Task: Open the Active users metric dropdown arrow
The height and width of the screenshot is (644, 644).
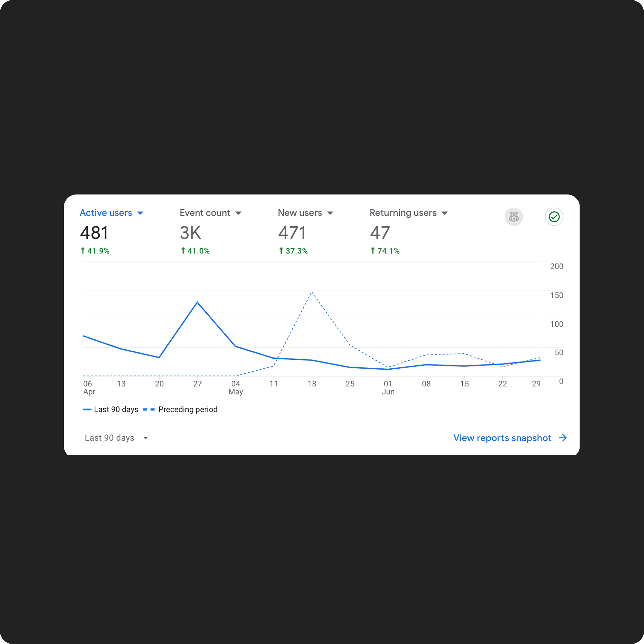Action: 140,213
